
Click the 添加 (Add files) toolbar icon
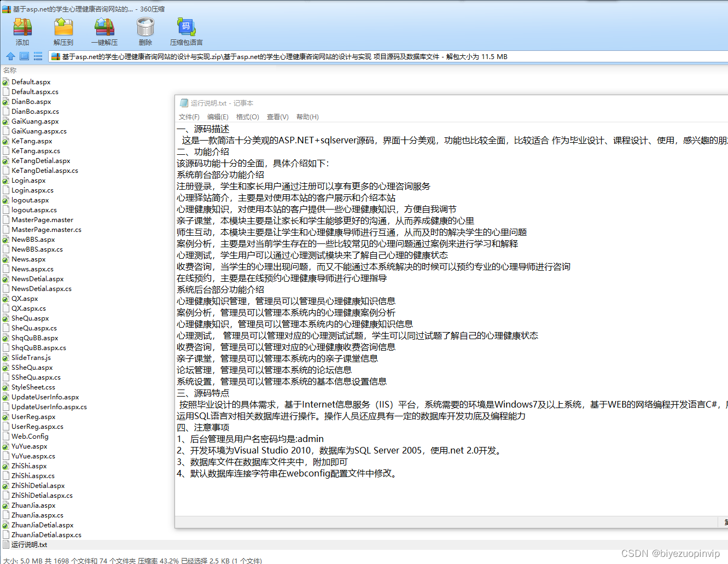coord(22,30)
